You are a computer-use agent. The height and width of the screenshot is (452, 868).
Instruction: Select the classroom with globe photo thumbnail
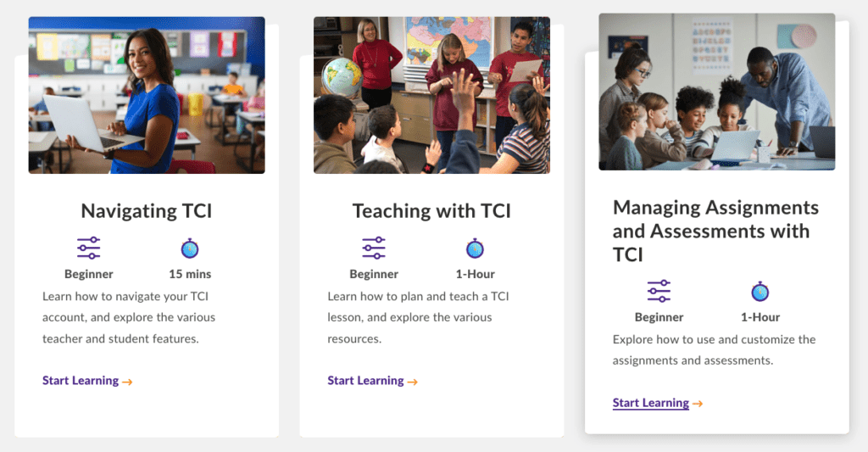431,95
